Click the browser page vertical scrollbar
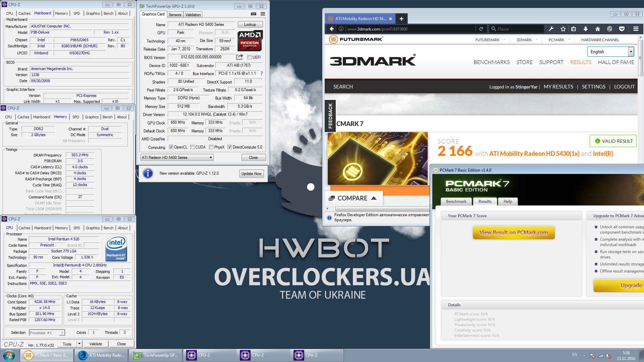This screenshot has height=362, width=644. 640,59
